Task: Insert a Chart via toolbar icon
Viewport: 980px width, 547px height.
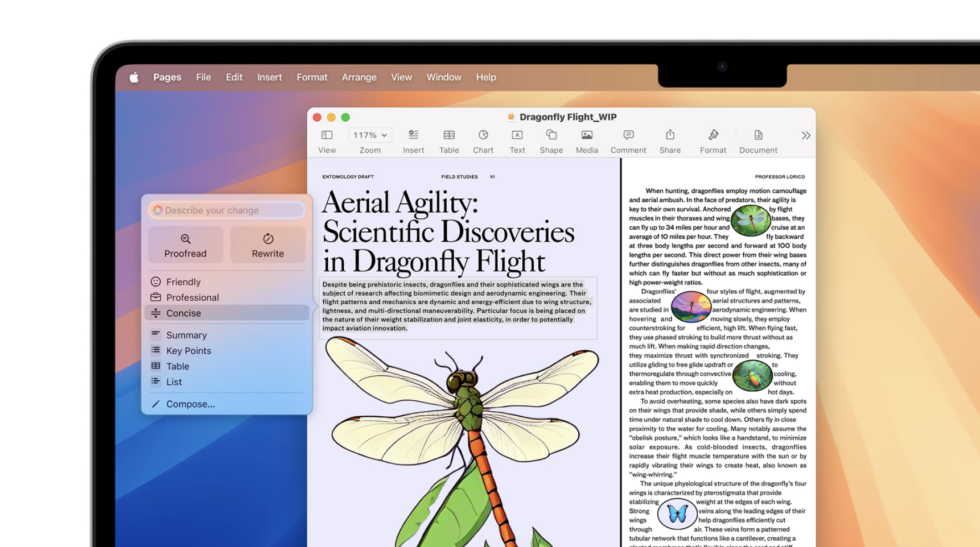Action: click(x=483, y=135)
